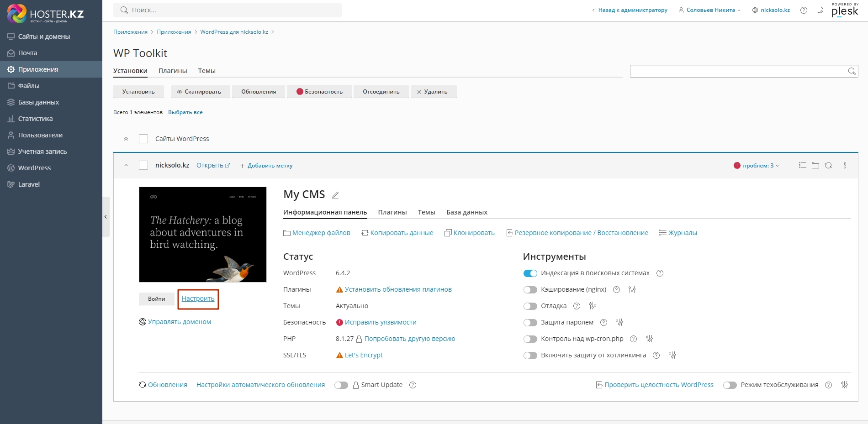Click the Установить button

tap(138, 92)
